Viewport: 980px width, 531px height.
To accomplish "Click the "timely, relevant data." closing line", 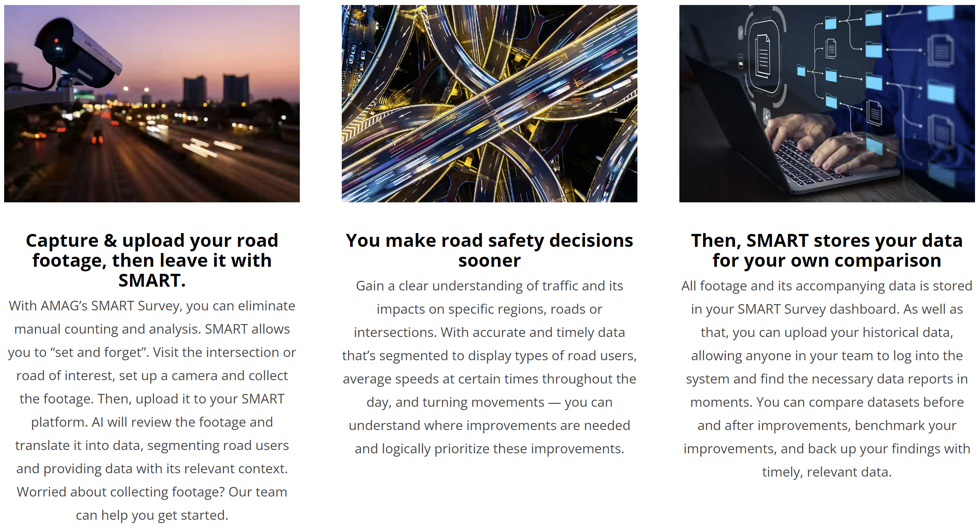I will point(826,472).
